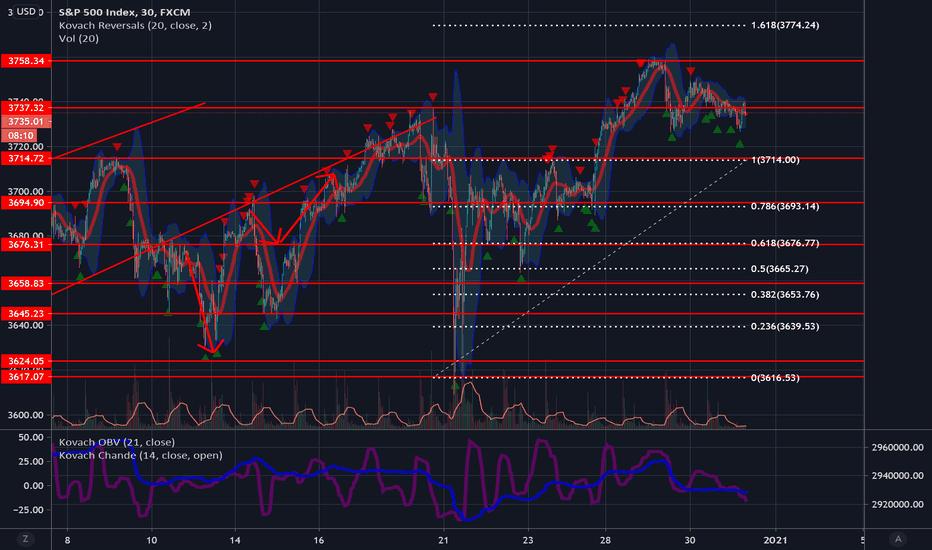This screenshot has height=550, width=932.
Task: Click the 2960000.00 OBV scale value
Action: tap(898, 447)
